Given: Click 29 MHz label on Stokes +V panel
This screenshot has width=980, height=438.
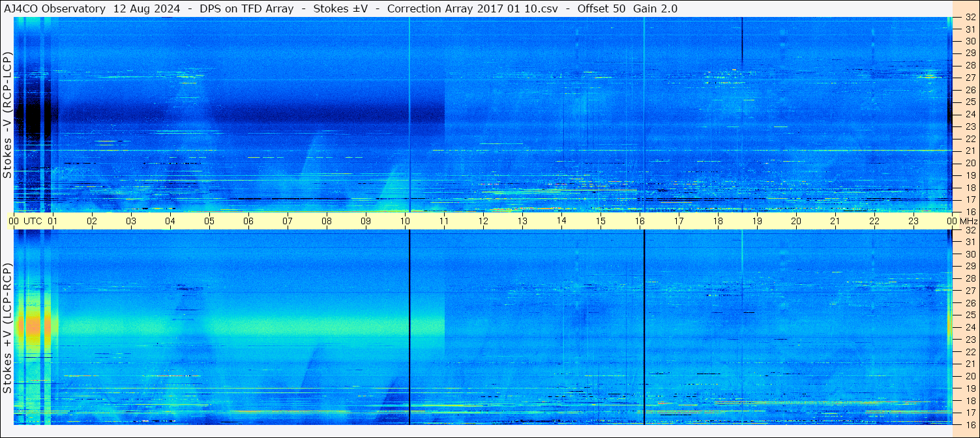Looking at the screenshot, I should (970, 267).
